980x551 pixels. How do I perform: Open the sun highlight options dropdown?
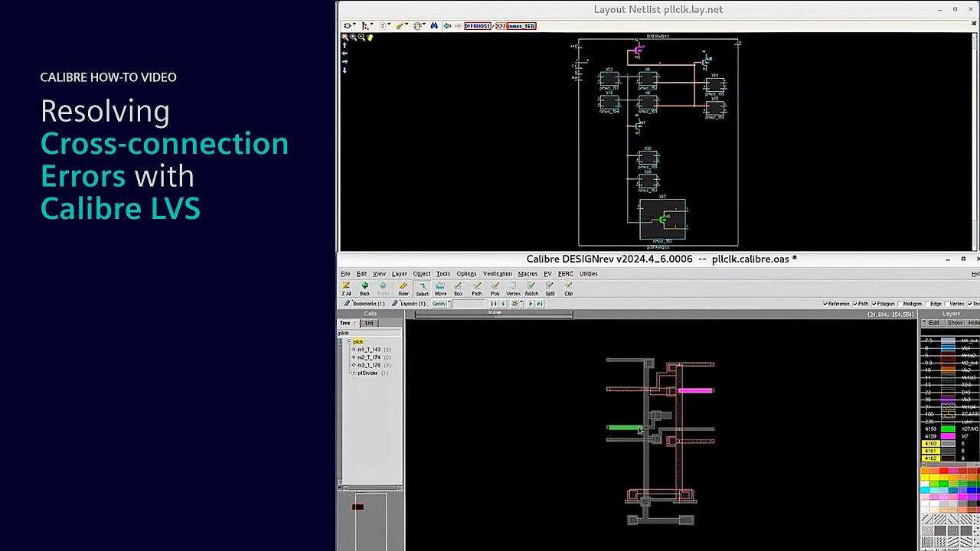coord(521,304)
